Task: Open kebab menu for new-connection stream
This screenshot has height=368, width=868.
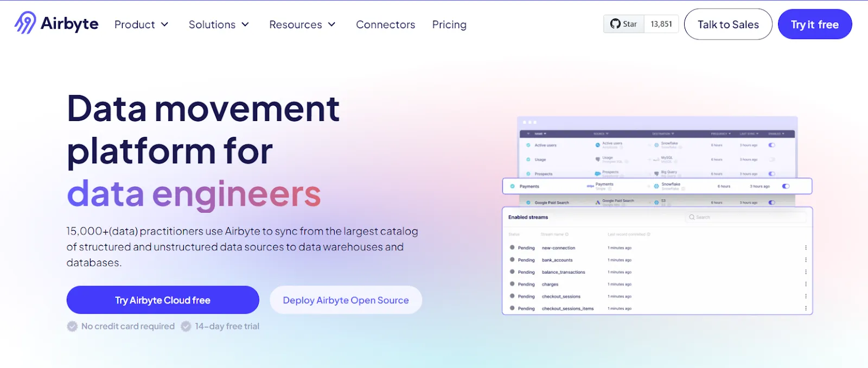Action: click(x=806, y=248)
